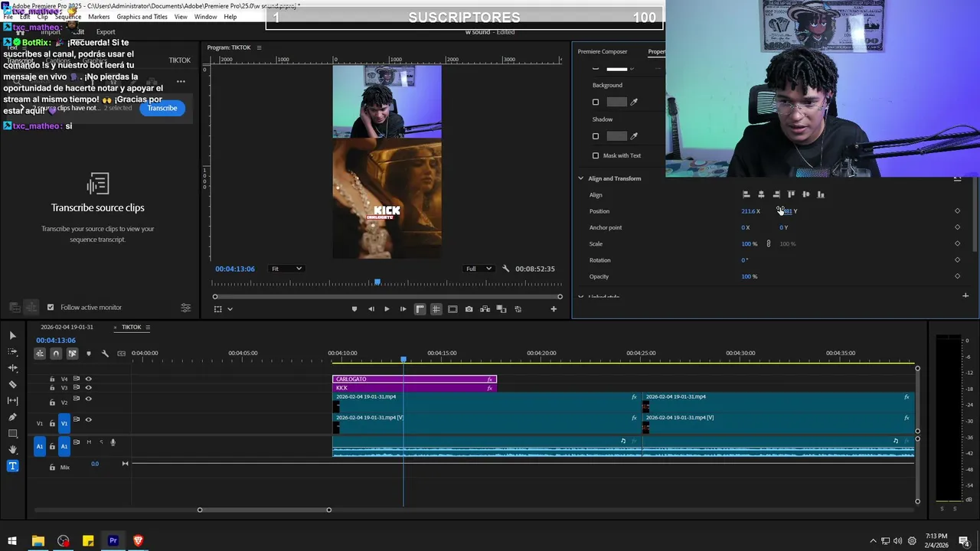Click program monitor wrench settings
Viewport: 980px width, 551px height.
tap(505, 269)
